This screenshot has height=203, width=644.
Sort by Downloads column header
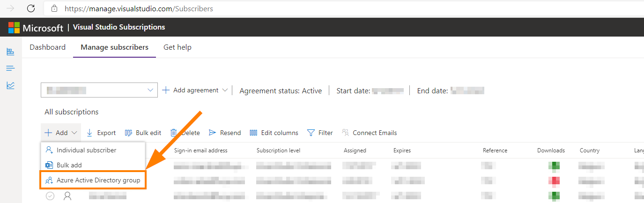[551, 150]
